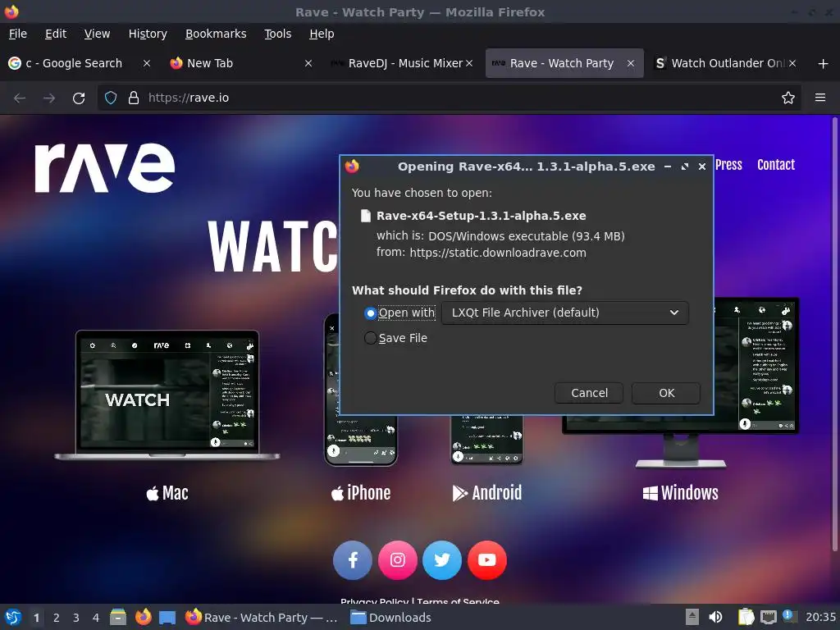Click the Mac download link
The width and height of the screenshot is (840, 630).
[167, 493]
